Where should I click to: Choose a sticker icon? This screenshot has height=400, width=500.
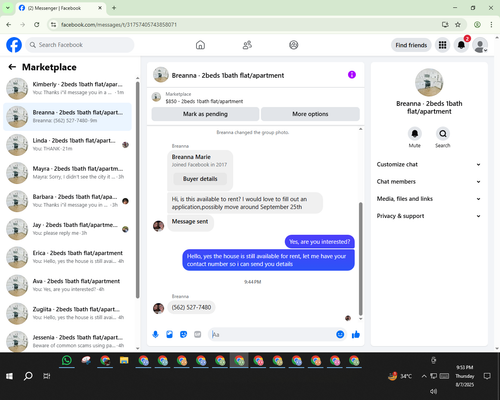183,334
